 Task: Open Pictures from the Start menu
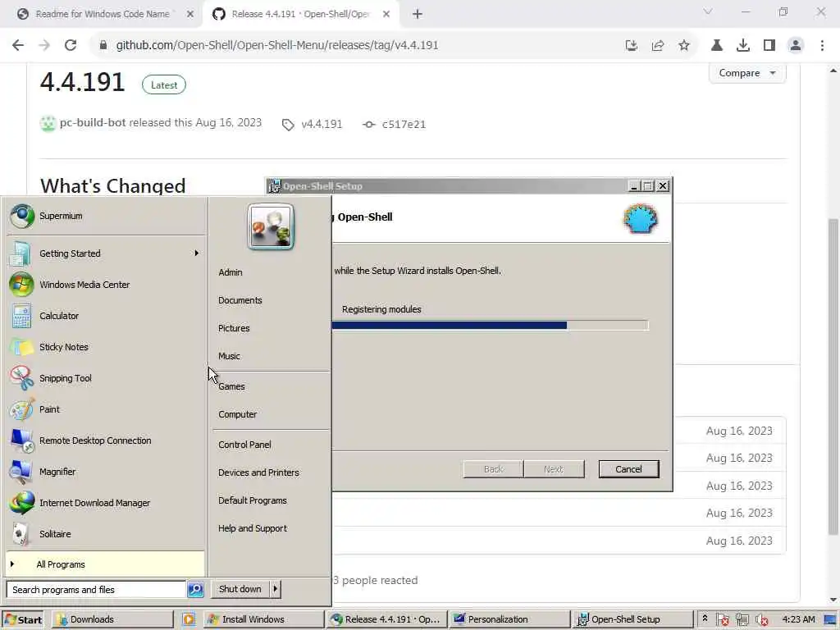(234, 328)
